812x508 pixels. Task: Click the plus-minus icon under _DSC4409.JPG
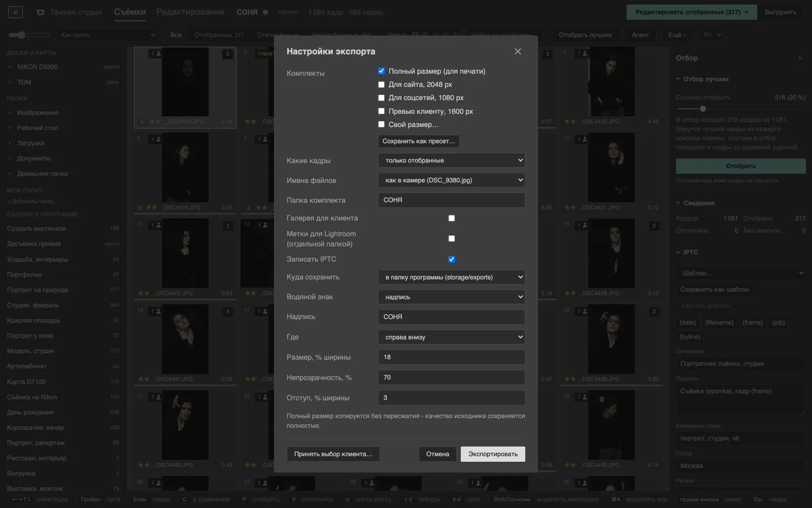pos(142,122)
